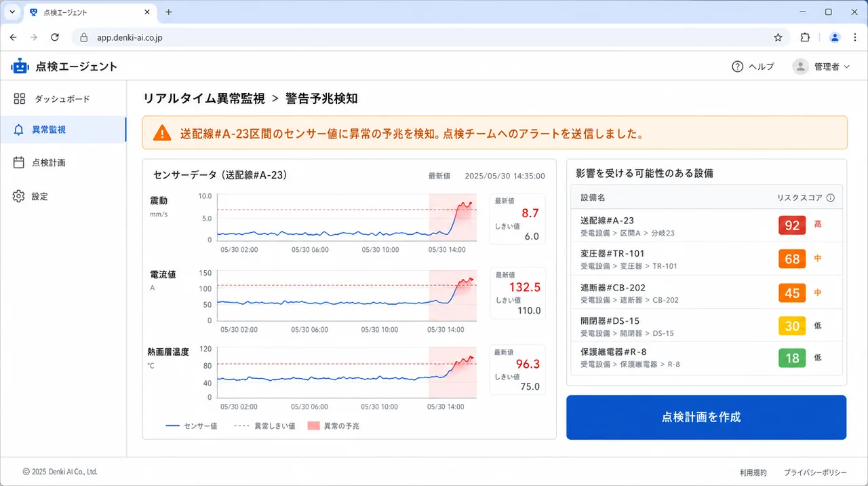Click the 異常監視 bell icon in sidebar
This screenshot has height=486, width=868.
(19, 130)
